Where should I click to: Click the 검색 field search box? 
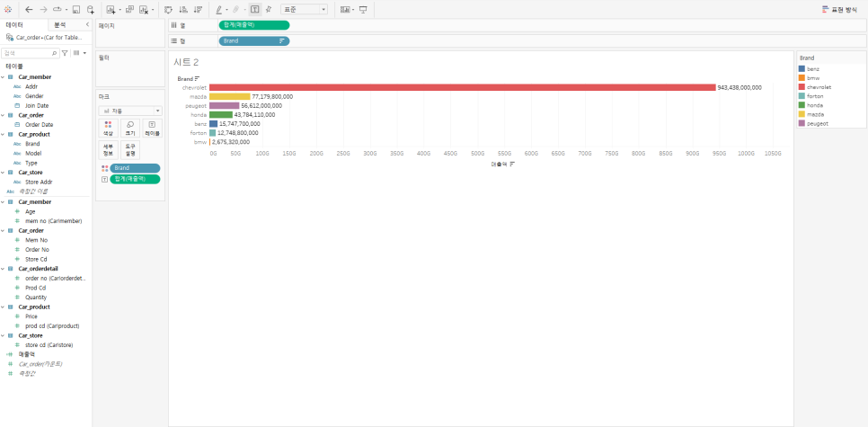click(30, 53)
